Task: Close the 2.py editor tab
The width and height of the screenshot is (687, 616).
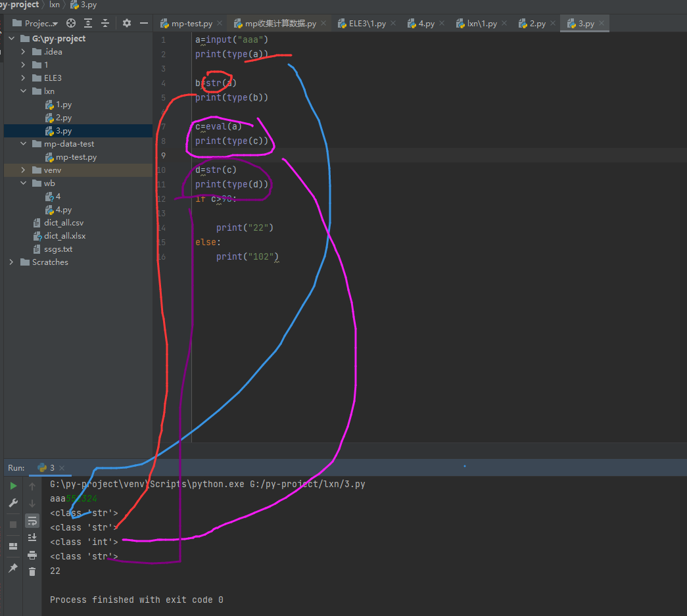Action: [x=553, y=23]
